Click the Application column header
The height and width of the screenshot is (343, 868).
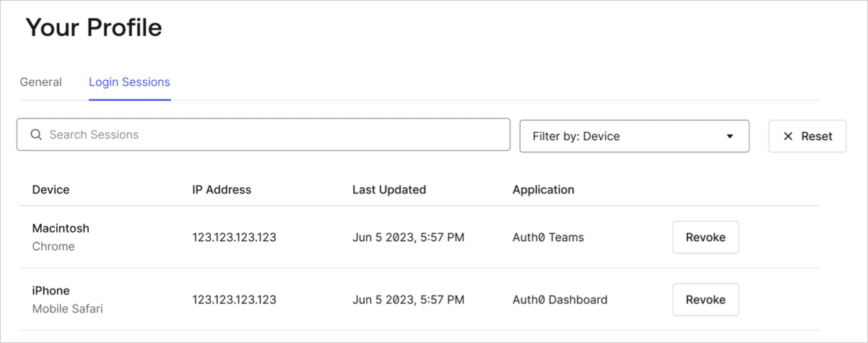coord(544,190)
